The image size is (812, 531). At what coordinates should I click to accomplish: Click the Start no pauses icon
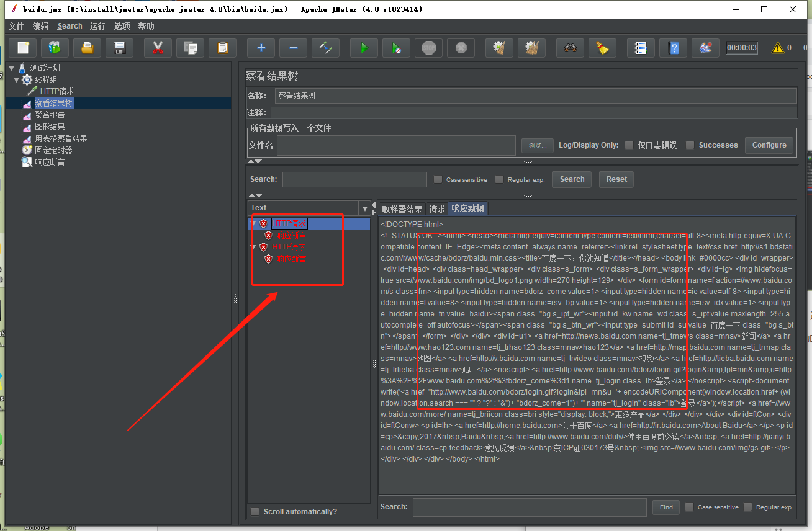point(396,48)
